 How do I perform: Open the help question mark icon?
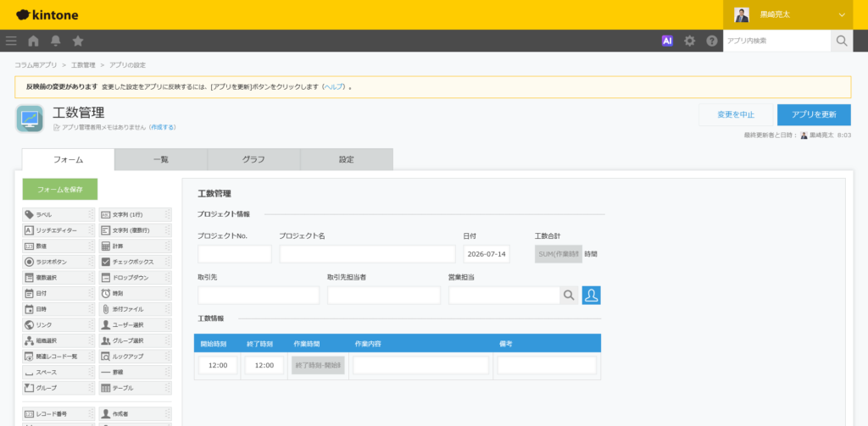pyautogui.click(x=712, y=41)
